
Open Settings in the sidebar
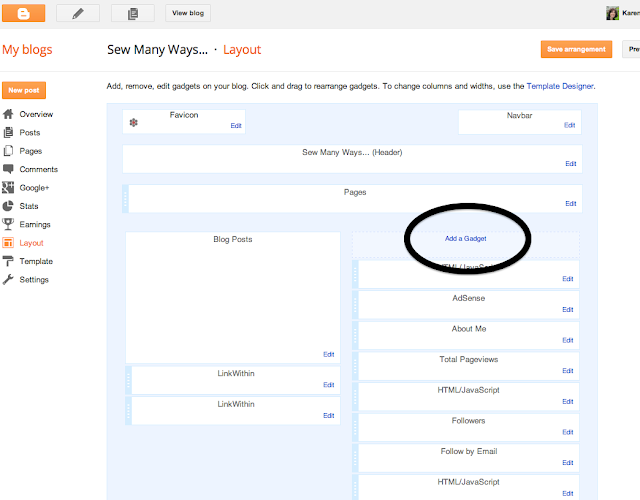pos(34,280)
